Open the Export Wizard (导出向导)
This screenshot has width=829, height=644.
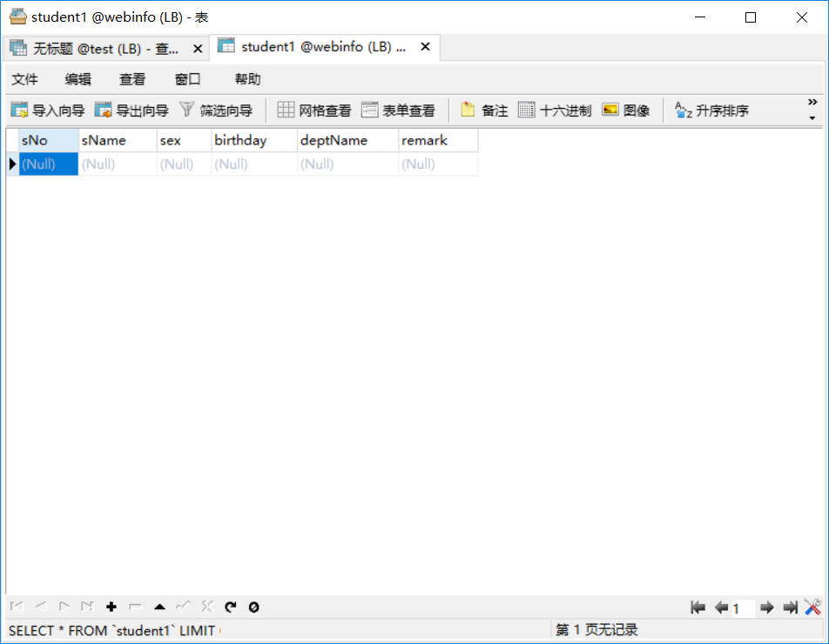pyautogui.click(x=131, y=111)
